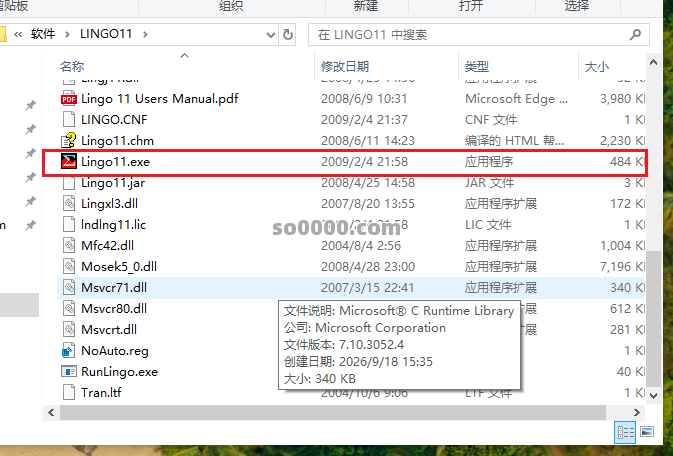Screen dimensions: 673x456
Task: Click the Lingo11.jar file icon
Action: pyautogui.click(x=69, y=182)
